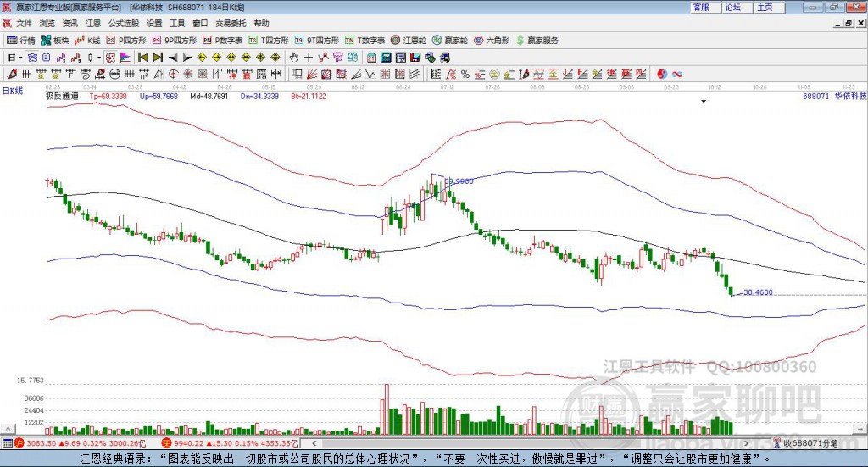Open the 9T四方形 tool

[x=316, y=41]
